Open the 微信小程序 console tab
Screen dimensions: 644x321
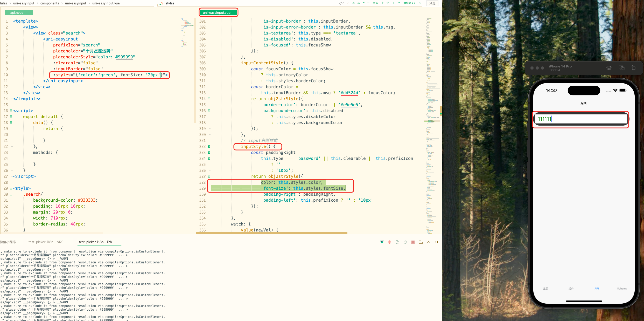coord(8,242)
